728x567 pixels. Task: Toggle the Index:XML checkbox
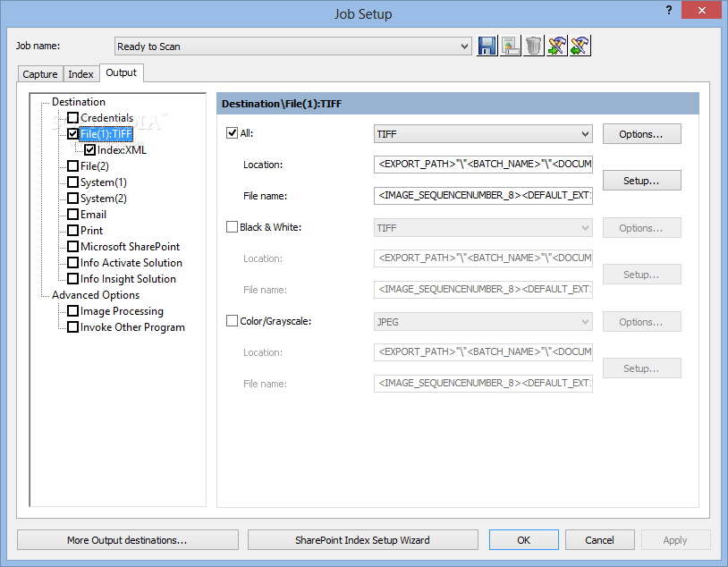pos(90,150)
